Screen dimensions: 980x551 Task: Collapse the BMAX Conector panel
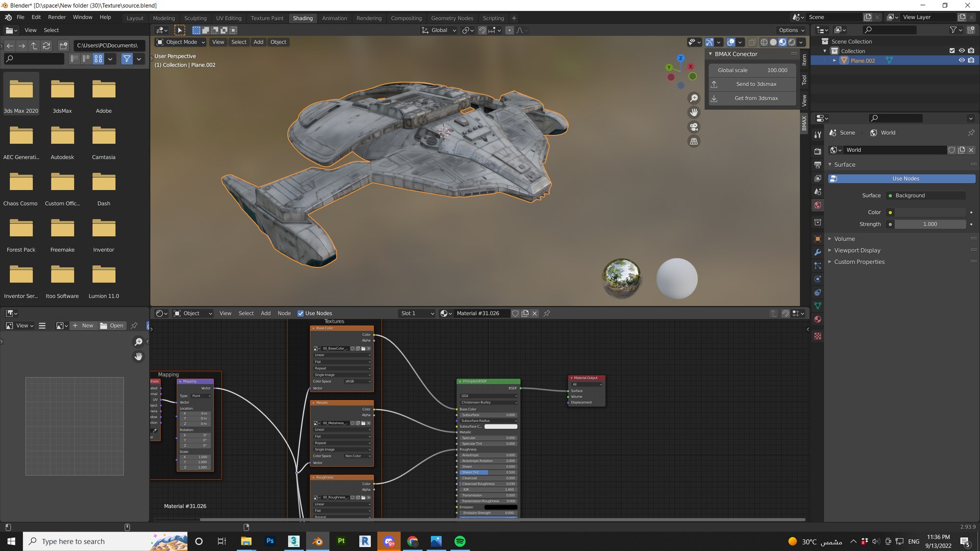pyautogui.click(x=710, y=54)
